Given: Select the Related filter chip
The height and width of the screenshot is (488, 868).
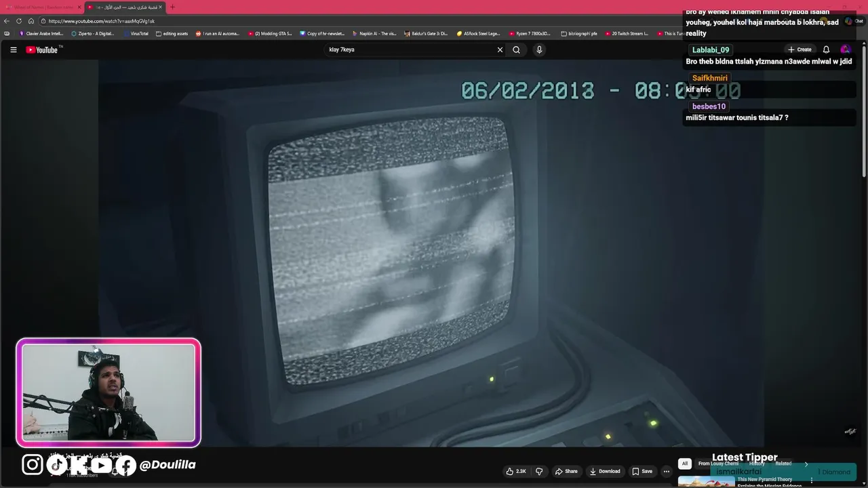Looking at the screenshot, I should [783, 464].
